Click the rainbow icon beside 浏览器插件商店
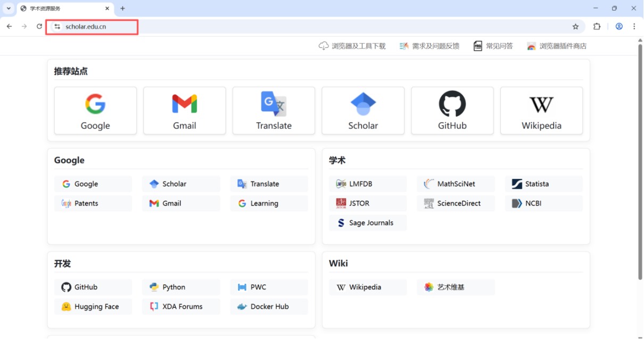Image resolution: width=644 pixels, height=339 pixels. coord(531,46)
